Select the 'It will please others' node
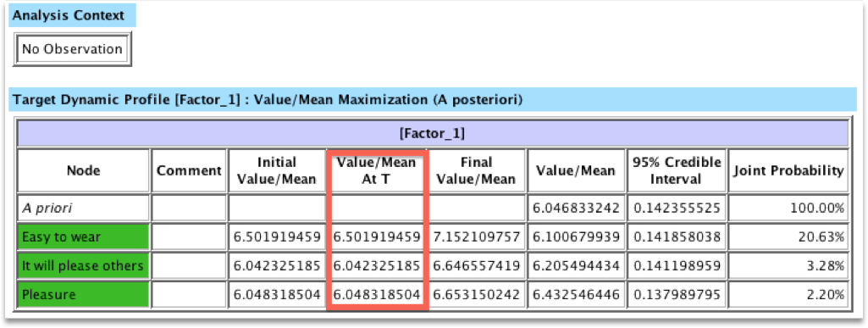The image size is (868, 328). 83,266
